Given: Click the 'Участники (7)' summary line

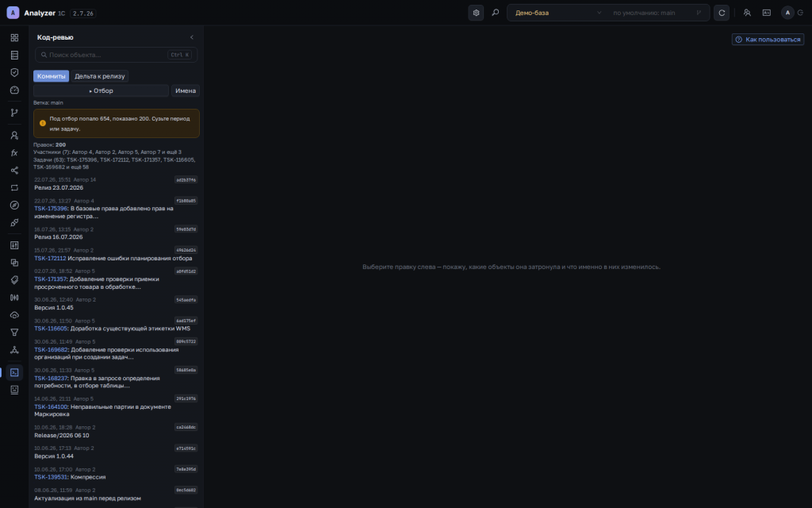Looking at the screenshot, I should point(107,152).
